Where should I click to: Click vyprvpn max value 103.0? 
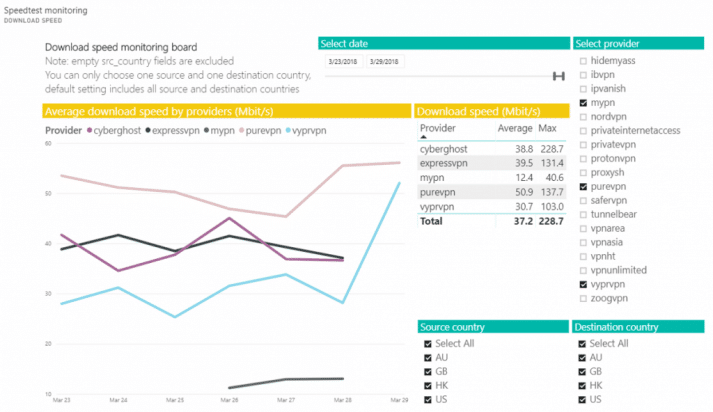(x=552, y=207)
